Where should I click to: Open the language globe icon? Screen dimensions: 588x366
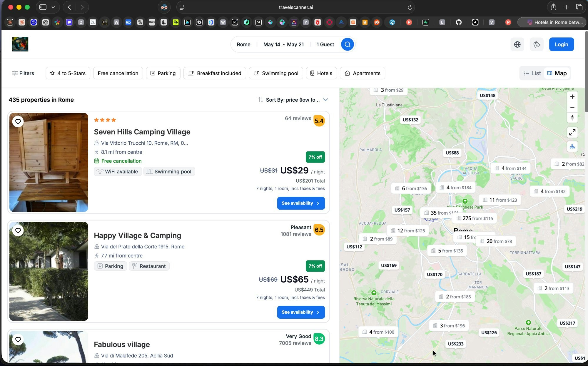pos(517,44)
